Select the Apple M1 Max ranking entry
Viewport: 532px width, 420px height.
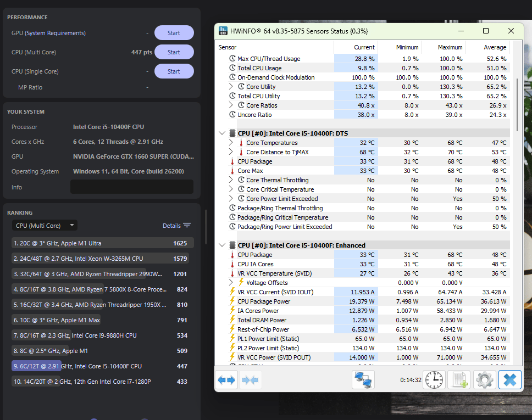click(x=103, y=320)
